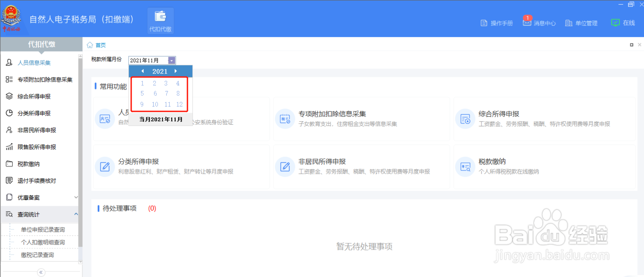
Task: Select month 11 in calendar
Action: (x=167, y=104)
